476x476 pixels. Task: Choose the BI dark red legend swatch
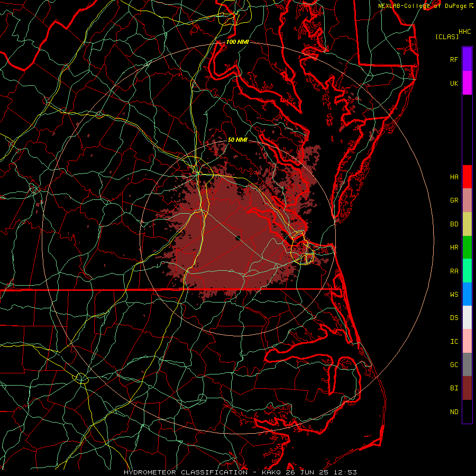click(467, 388)
